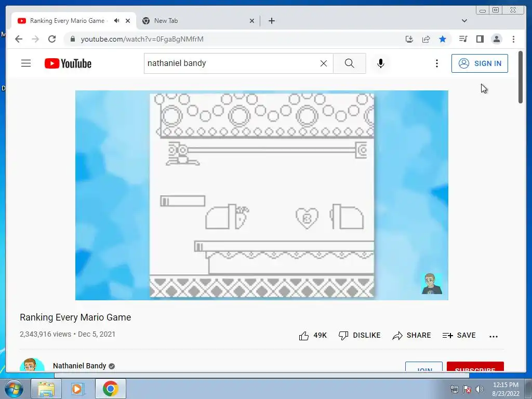Screen dimensions: 532x399
Task: Click the video title Ranking Every Mario Game
Action: point(75,317)
